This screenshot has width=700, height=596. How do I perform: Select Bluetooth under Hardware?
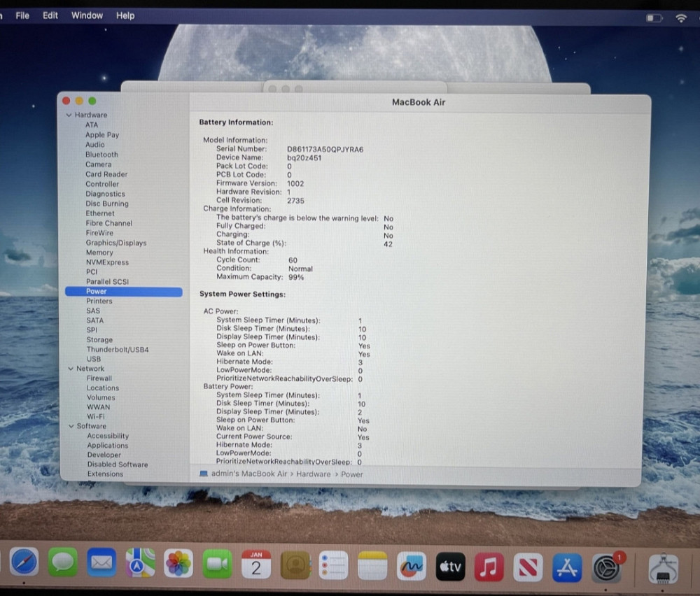101,154
